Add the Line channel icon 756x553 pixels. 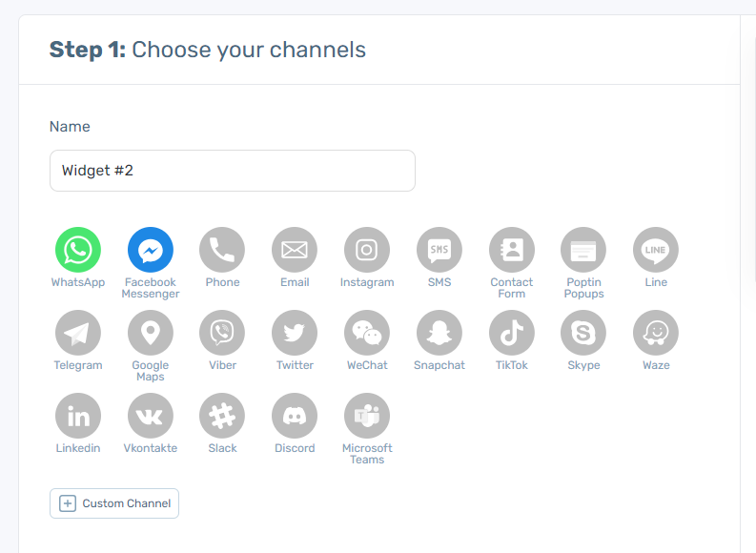(656, 250)
